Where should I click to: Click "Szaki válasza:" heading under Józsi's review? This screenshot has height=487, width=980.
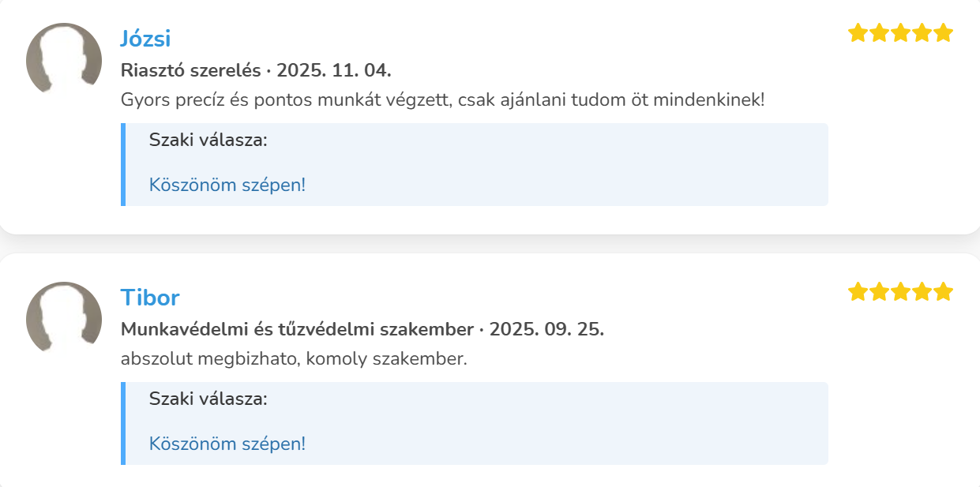point(208,140)
